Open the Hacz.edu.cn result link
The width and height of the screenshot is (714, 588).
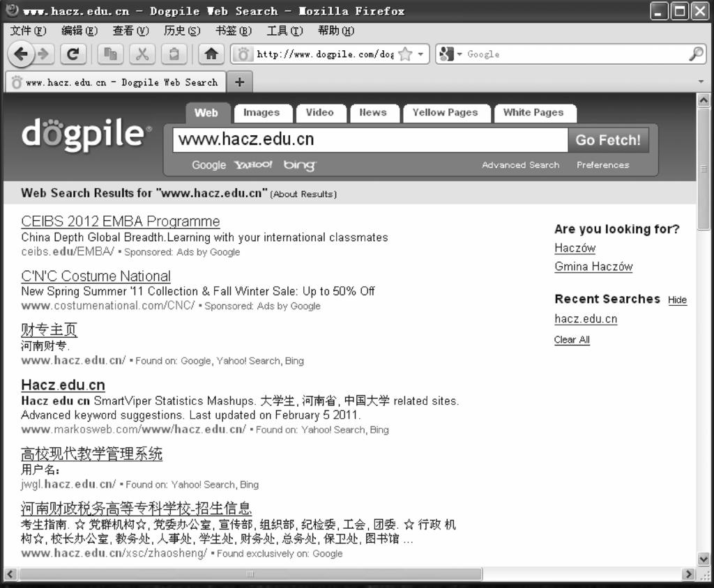[63, 385]
